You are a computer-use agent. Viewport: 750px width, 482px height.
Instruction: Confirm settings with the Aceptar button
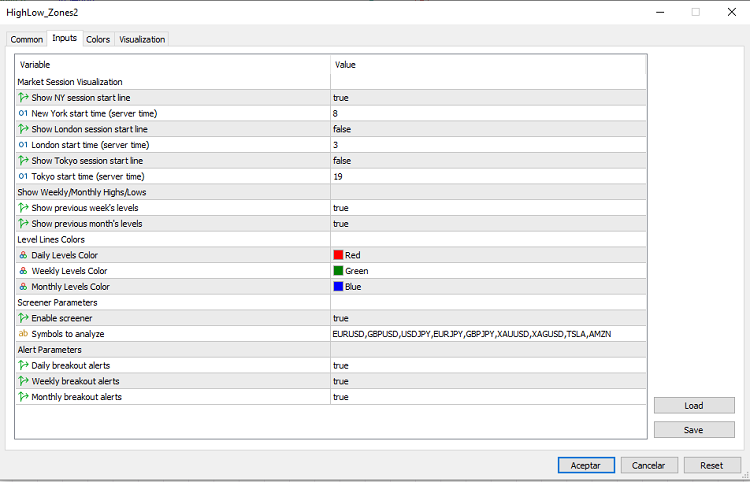click(x=586, y=465)
